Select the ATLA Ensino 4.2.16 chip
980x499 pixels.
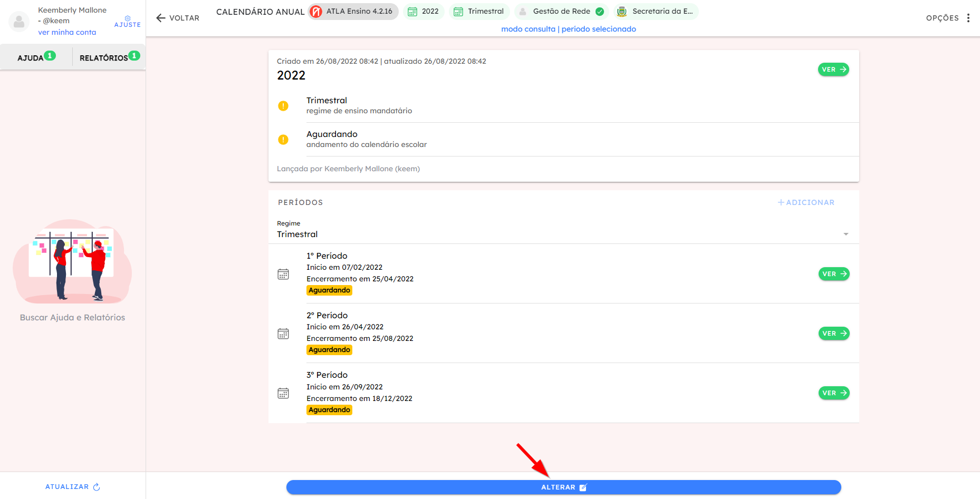tap(353, 12)
